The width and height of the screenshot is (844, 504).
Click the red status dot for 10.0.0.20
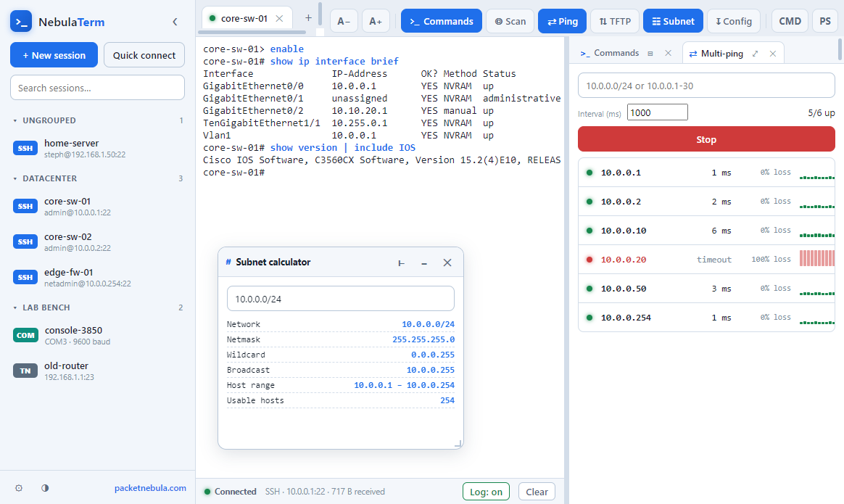589,260
